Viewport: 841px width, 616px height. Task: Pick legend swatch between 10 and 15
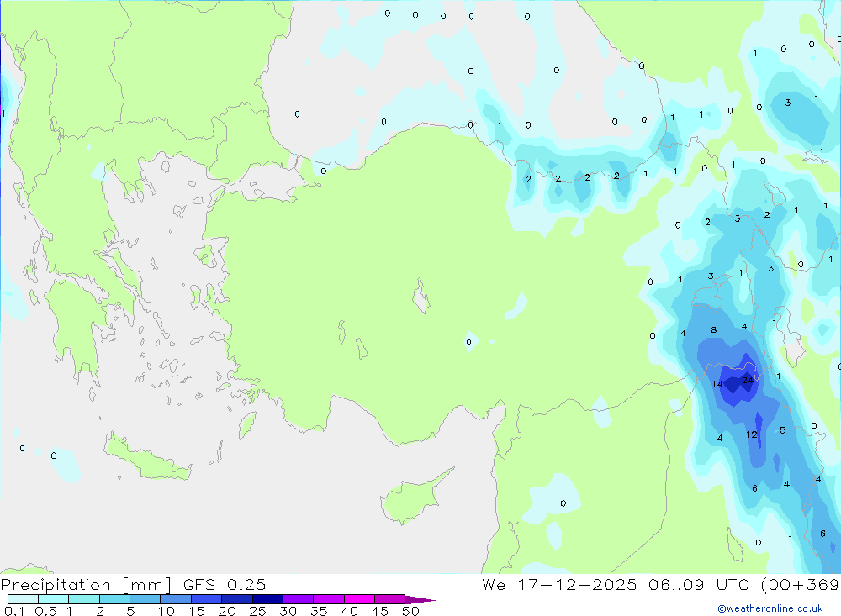[x=176, y=599]
